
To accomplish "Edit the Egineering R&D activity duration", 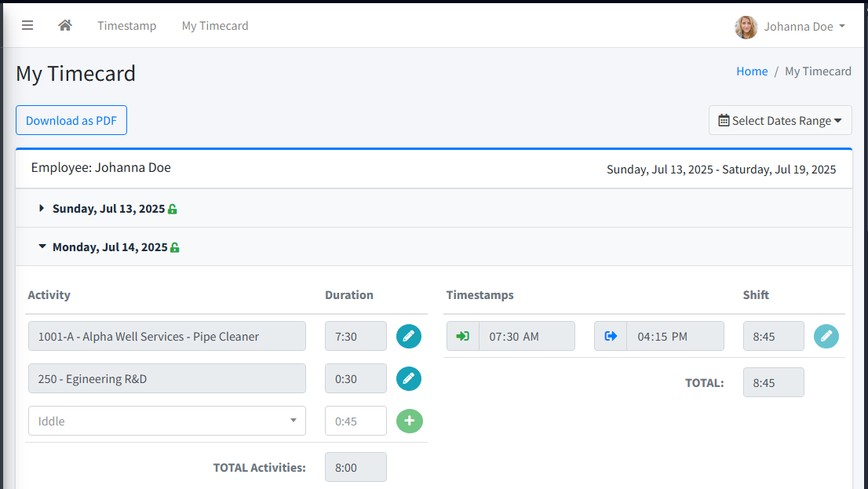I will (408, 378).
